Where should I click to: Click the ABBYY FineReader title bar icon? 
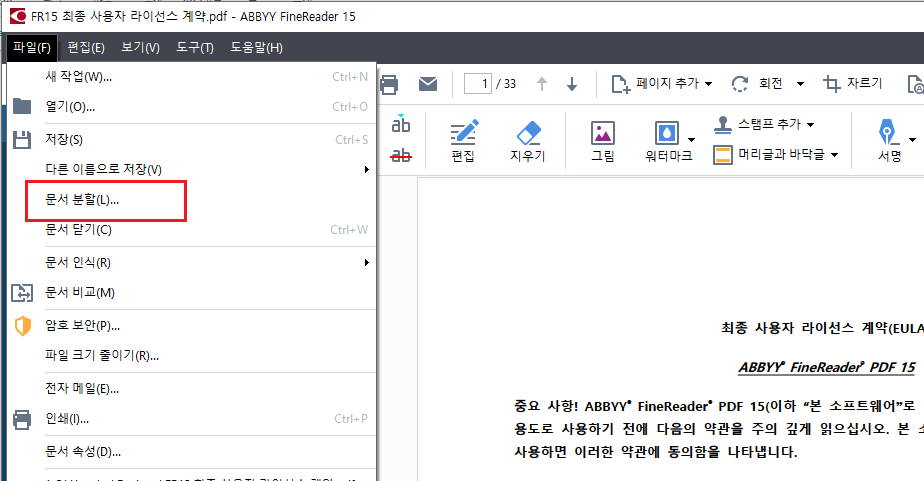18,16
